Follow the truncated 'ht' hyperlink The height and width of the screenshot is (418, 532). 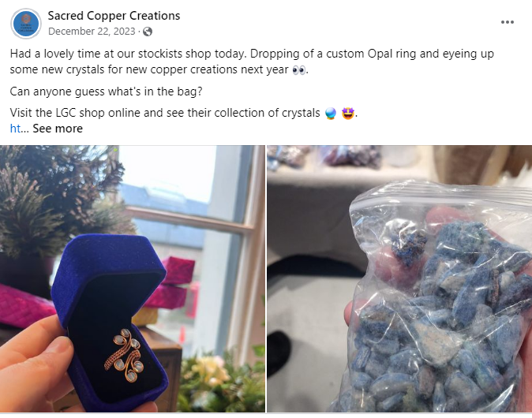pyautogui.click(x=15, y=129)
